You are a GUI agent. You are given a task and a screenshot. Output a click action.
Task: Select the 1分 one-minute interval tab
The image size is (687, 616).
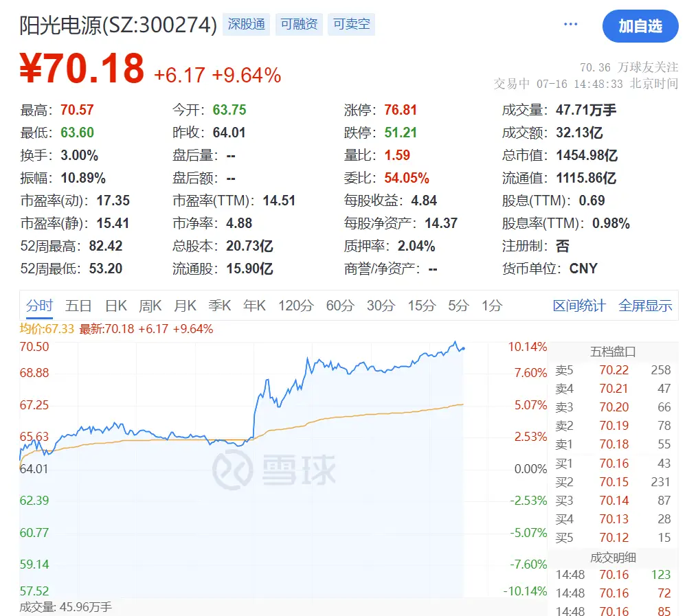pos(491,306)
